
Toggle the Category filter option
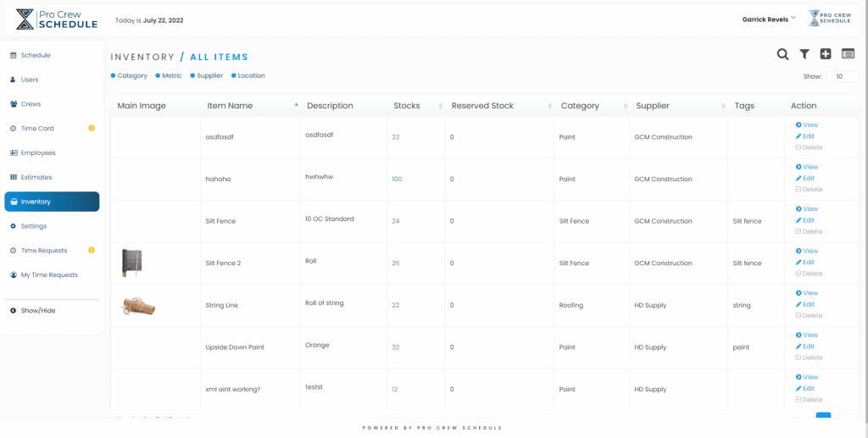129,75
